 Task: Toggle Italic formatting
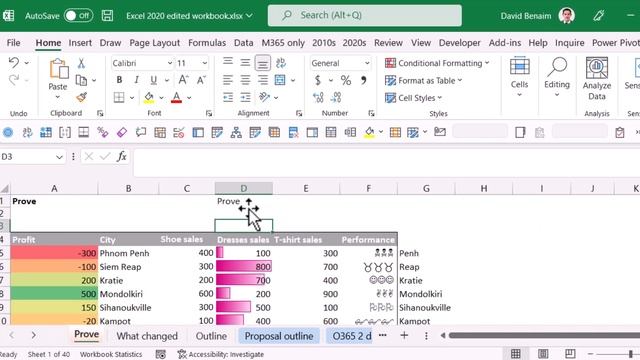point(136,80)
